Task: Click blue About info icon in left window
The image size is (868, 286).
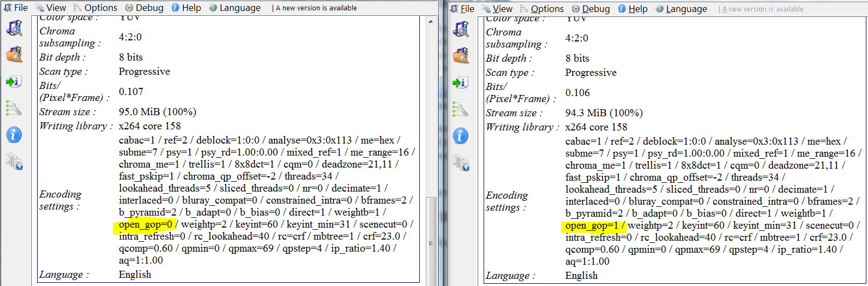Action: pos(14,134)
